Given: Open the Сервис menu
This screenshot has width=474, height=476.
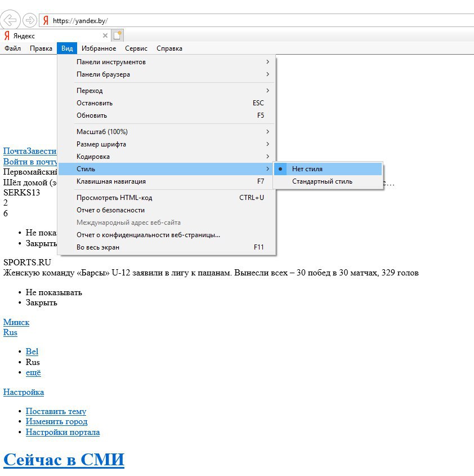Looking at the screenshot, I should (x=136, y=48).
